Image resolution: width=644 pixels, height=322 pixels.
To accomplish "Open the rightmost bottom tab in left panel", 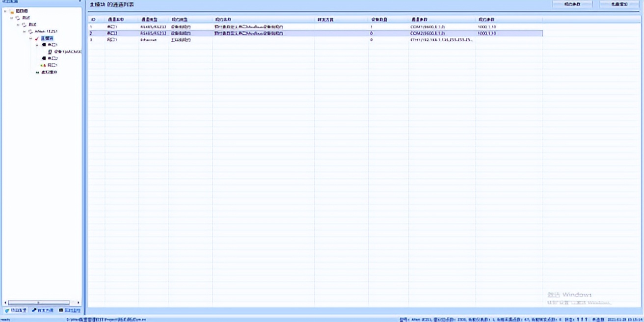I will click(70, 310).
